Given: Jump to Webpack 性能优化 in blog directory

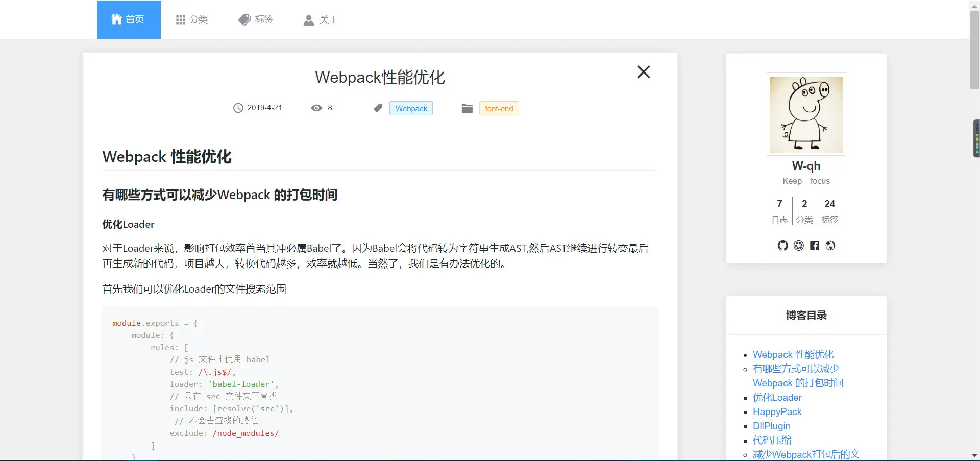Looking at the screenshot, I should click(793, 354).
